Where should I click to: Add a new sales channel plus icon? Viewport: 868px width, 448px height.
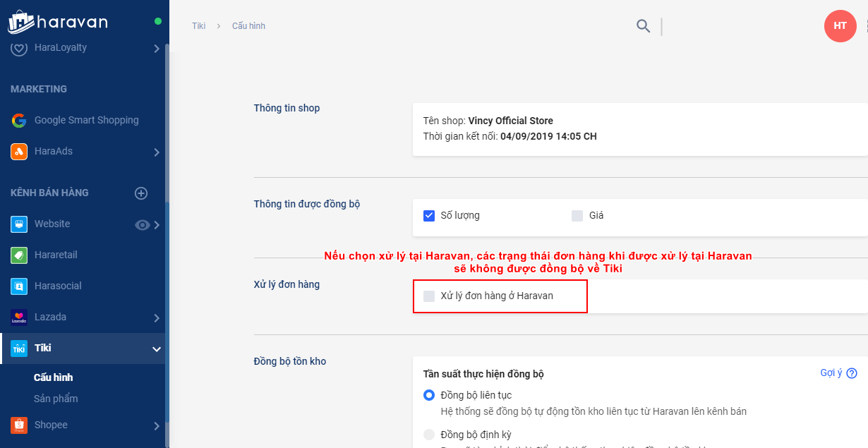(141, 193)
